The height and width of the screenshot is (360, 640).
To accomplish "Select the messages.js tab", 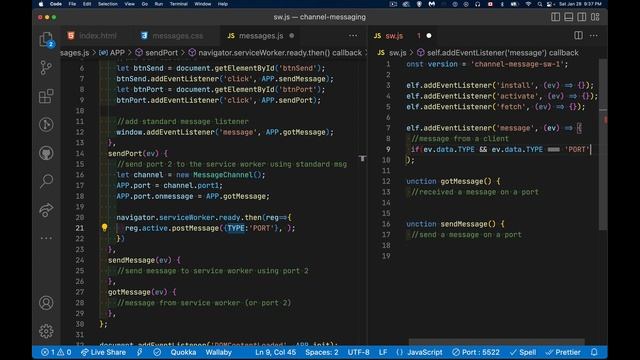I will click(x=260, y=36).
